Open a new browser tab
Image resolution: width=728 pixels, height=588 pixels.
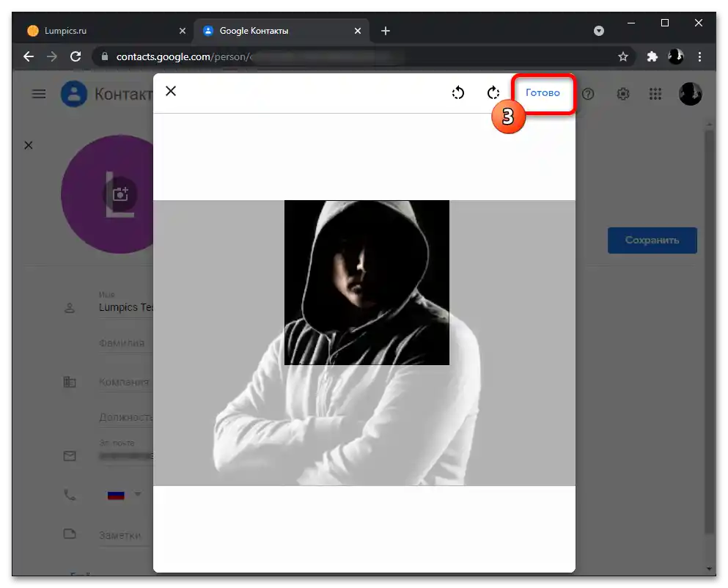(x=386, y=31)
